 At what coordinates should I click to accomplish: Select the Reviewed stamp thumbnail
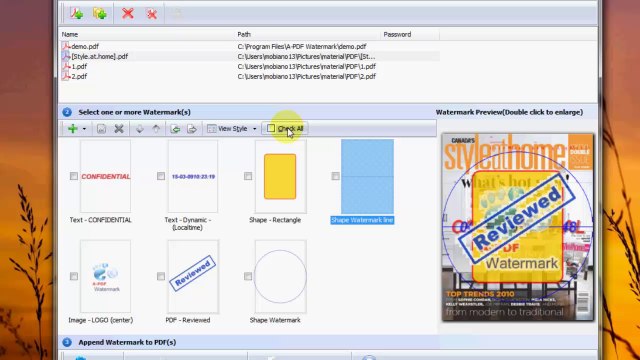[193, 276]
